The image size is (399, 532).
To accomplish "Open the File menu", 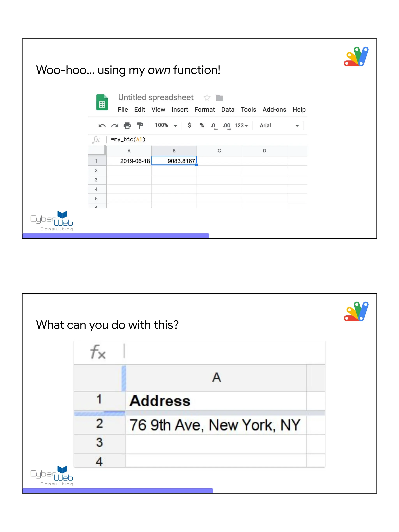I will [123, 109].
